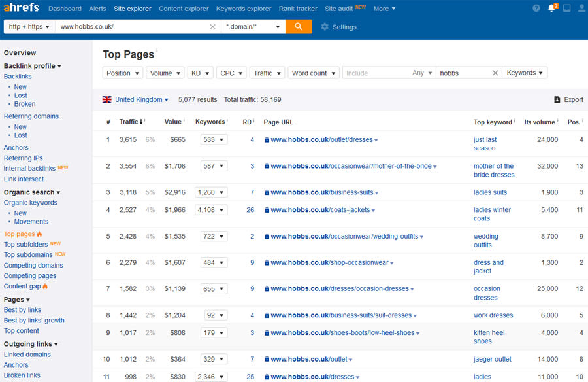The width and height of the screenshot is (588, 382).
Task: Open the notifications bell icon
Action: [552, 8]
